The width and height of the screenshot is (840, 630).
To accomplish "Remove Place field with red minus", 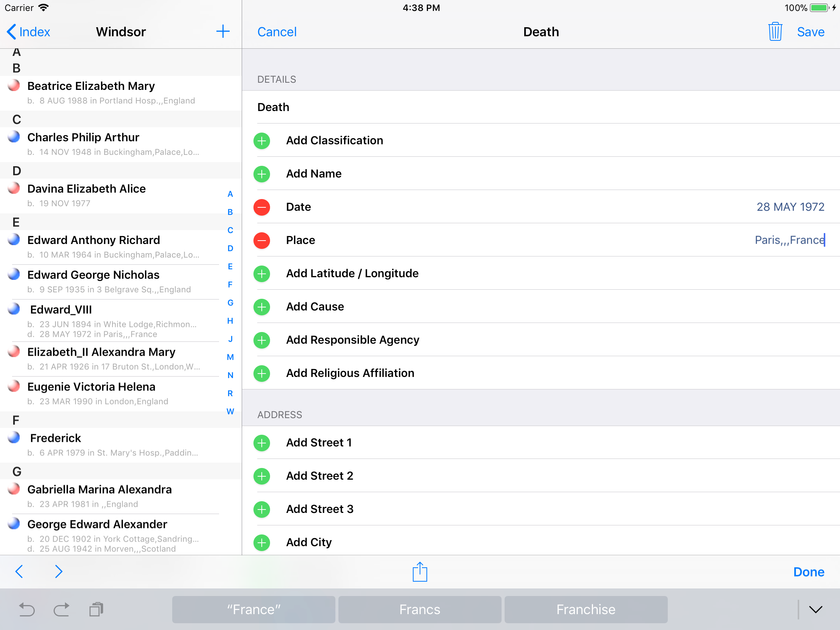I will click(262, 240).
